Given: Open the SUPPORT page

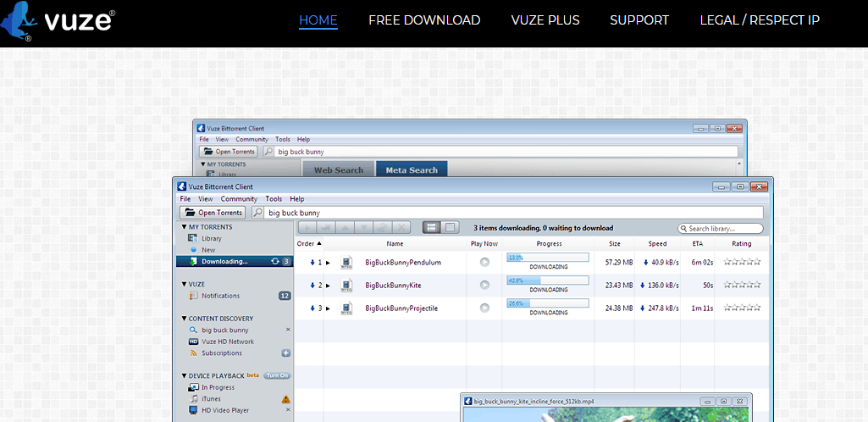Looking at the screenshot, I should (639, 20).
